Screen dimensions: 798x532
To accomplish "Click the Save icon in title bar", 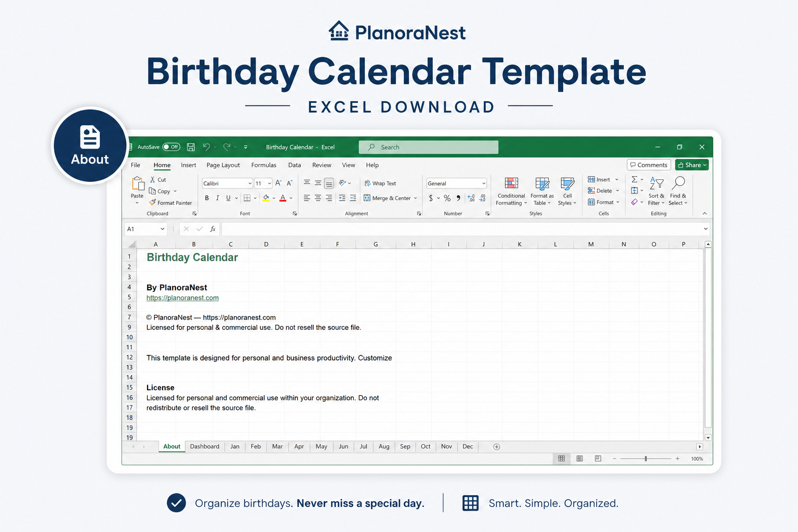I will (191, 147).
